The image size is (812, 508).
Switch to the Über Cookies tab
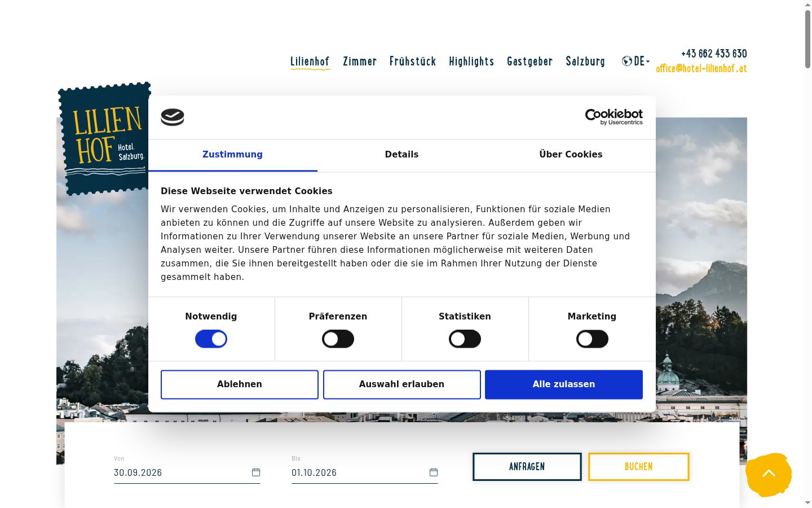[x=571, y=155]
